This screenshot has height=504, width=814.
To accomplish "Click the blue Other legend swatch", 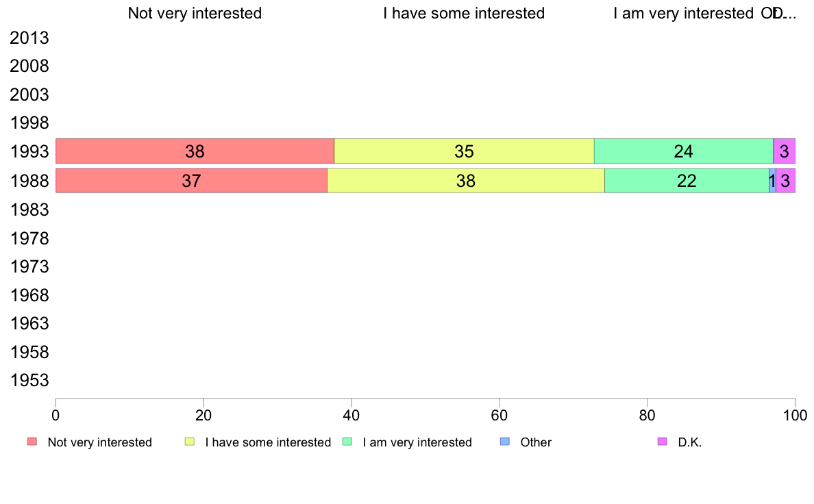I will (505, 442).
